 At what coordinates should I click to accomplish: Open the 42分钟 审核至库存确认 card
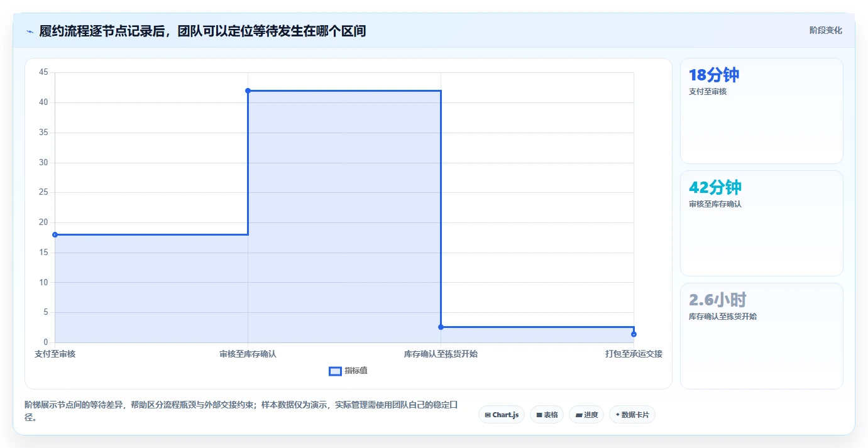[761, 223]
